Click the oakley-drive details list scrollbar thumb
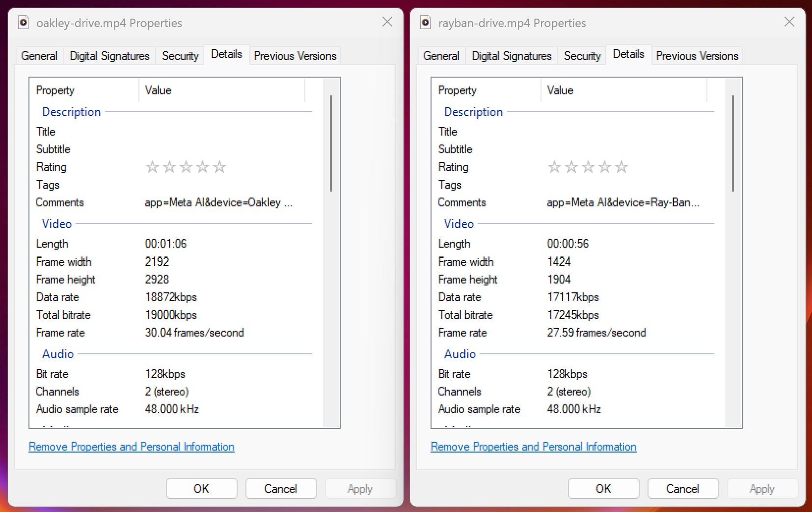812x512 pixels. coord(331,143)
